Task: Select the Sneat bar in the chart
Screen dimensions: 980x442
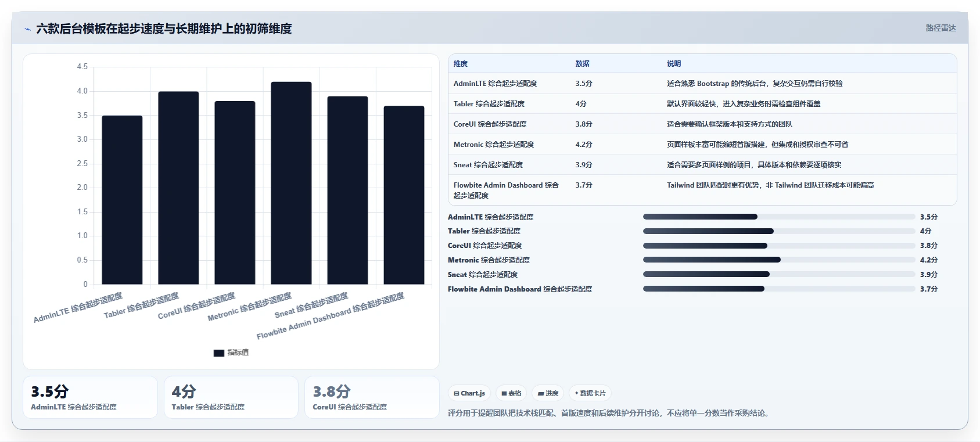Action: tap(347, 191)
